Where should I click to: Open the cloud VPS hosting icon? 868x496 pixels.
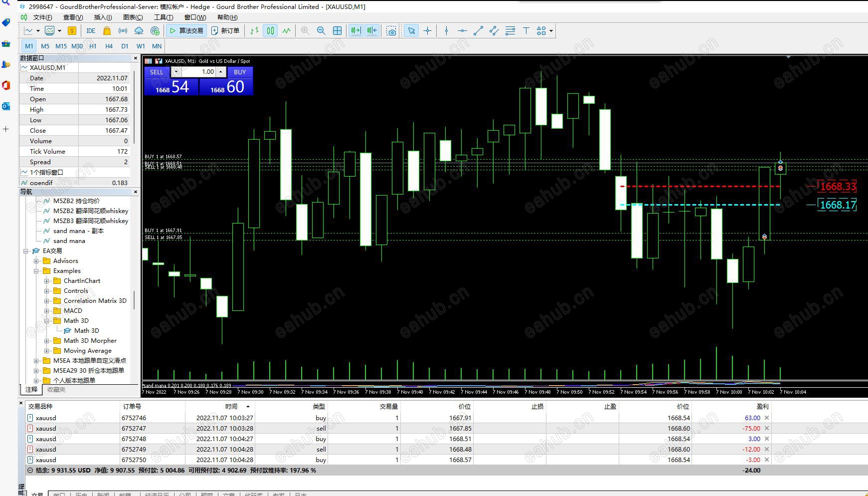click(139, 31)
